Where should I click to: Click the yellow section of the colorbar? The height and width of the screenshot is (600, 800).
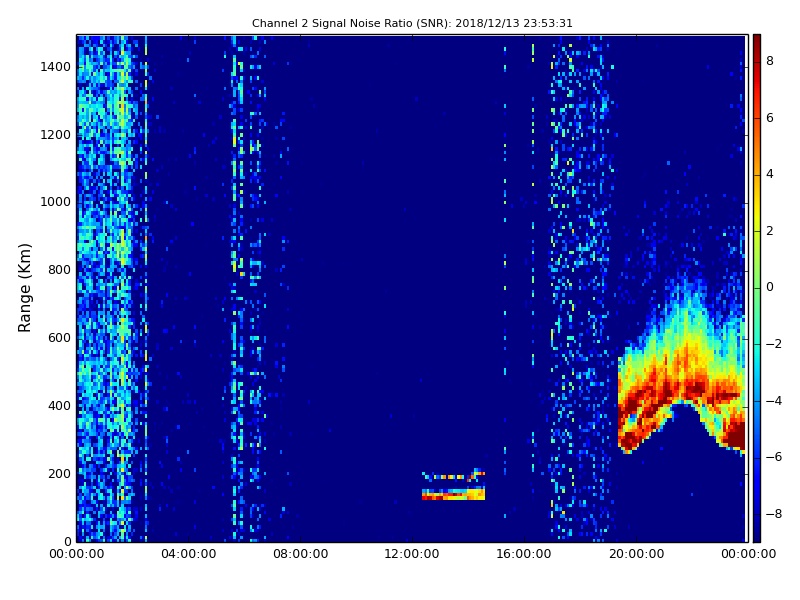(x=757, y=209)
